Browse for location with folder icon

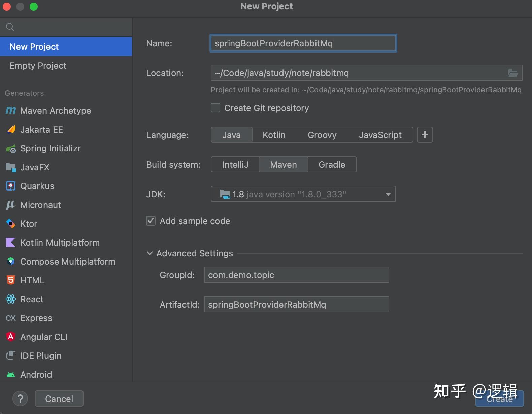click(x=513, y=73)
